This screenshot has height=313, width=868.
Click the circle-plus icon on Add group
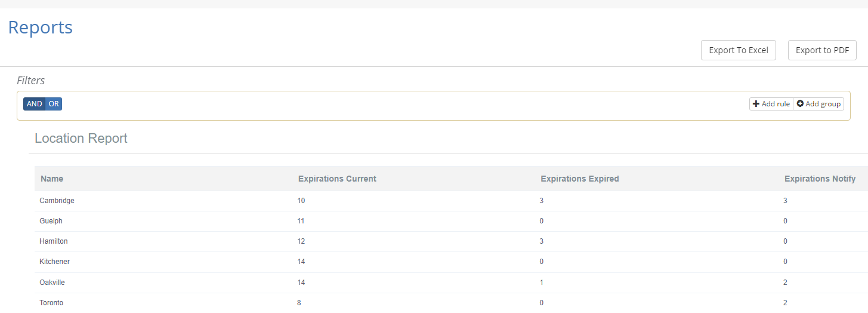[x=800, y=104]
